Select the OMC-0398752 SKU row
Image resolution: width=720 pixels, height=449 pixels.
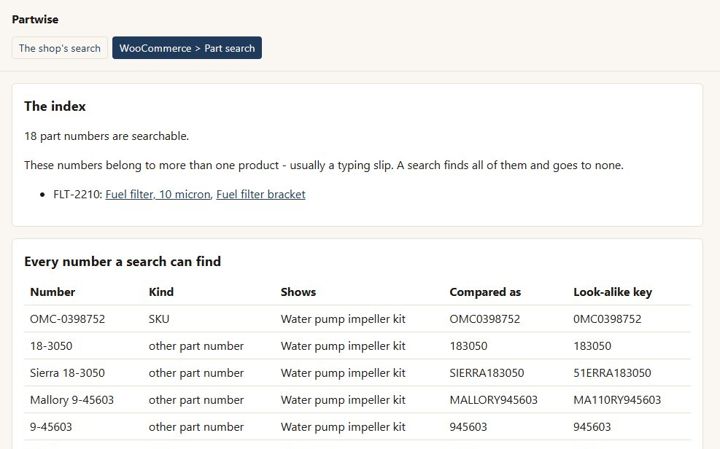[357, 319]
